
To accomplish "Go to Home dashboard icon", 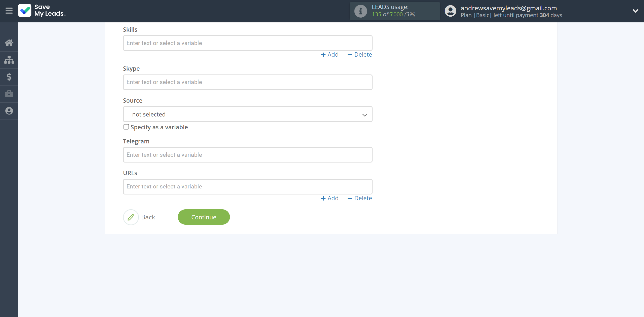I will tap(9, 43).
